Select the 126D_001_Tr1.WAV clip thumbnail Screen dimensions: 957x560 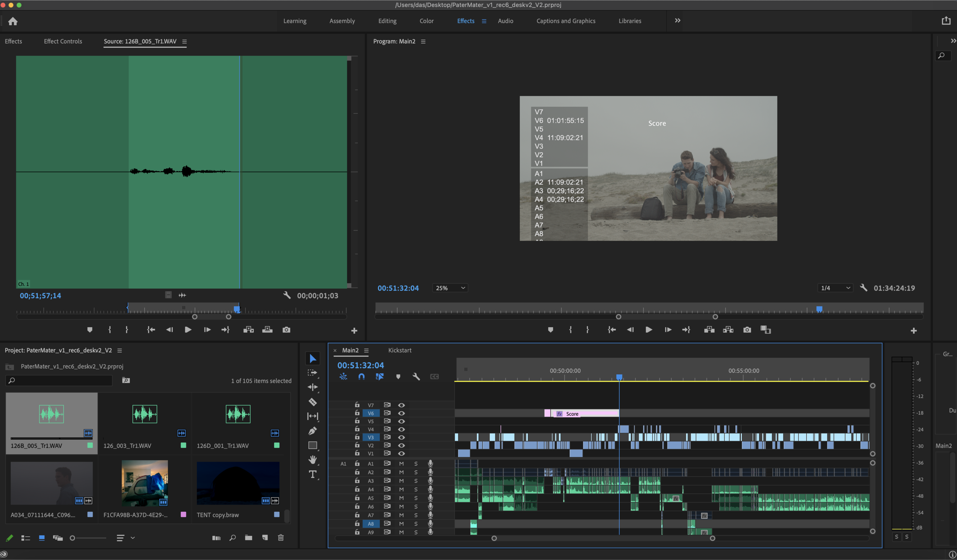pos(238,414)
